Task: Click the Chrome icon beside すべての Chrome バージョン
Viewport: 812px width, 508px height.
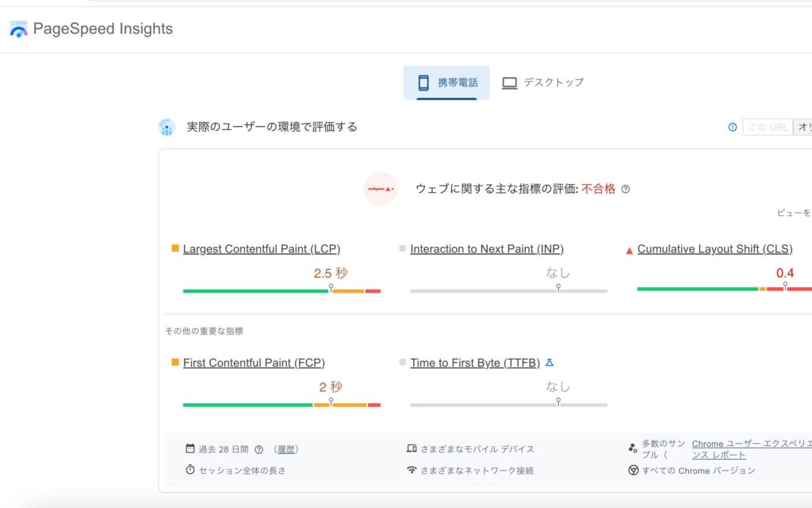Action: [x=634, y=470]
